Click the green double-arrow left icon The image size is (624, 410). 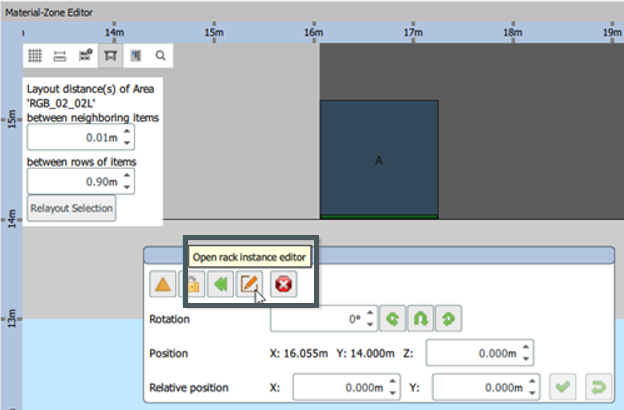coord(221,285)
